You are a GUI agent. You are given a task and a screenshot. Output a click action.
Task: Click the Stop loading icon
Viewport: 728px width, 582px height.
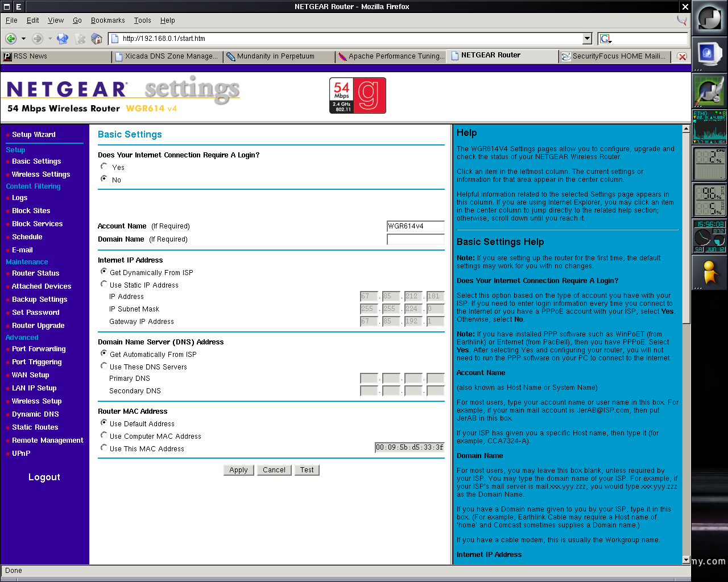click(x=80, y=39)
